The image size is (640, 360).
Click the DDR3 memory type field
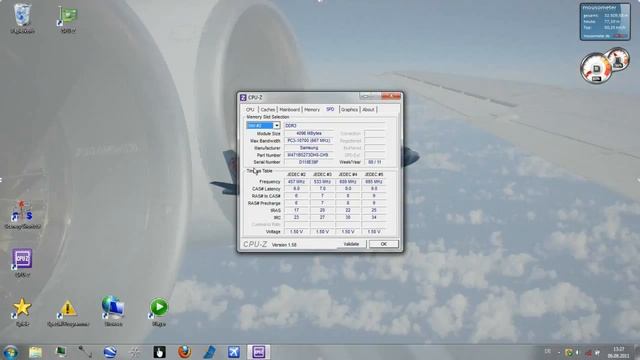pos(334,125)
